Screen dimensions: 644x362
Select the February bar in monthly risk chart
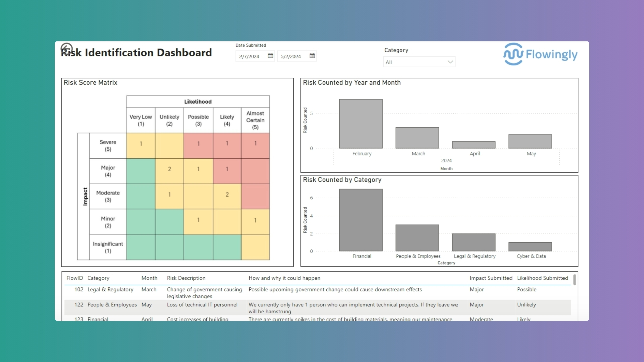(x=361, y=124)
